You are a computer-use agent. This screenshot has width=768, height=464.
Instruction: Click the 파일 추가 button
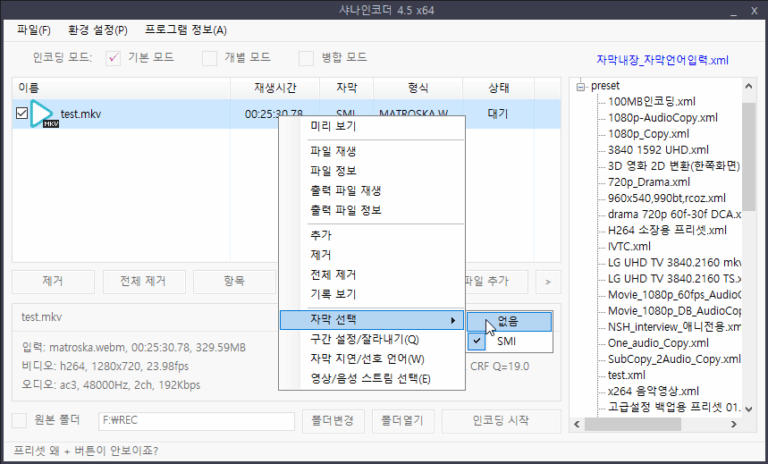click(x=496, y=281)
